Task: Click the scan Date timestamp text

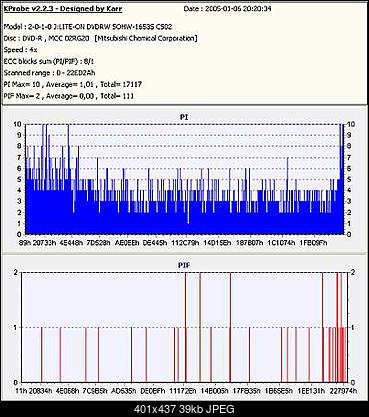Action: [x=227, y=9]
